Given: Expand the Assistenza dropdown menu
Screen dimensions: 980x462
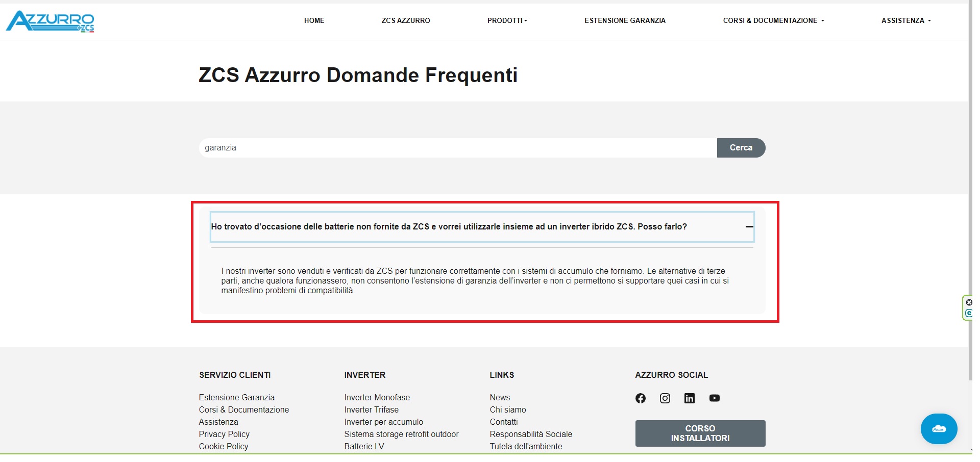Looking at the screenshot, I should 906,20.
